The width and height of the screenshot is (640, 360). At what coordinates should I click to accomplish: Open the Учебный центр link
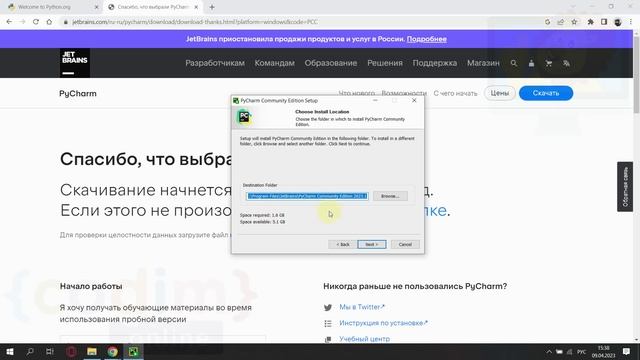click(x=364, y=339)
